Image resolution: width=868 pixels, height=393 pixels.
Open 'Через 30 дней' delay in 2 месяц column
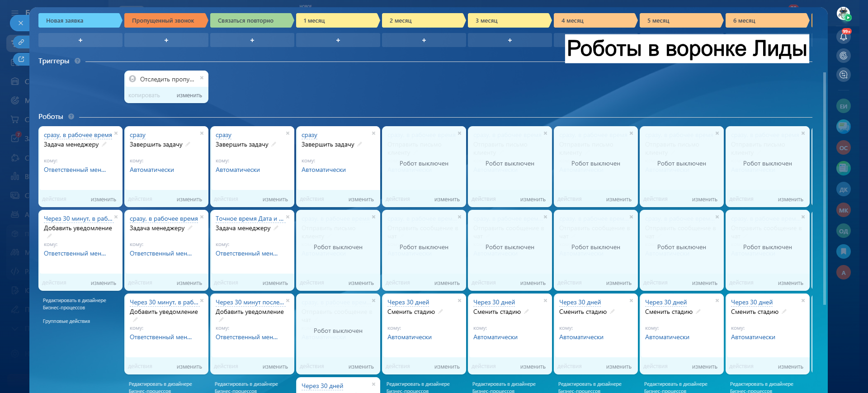tap(408, 303)
